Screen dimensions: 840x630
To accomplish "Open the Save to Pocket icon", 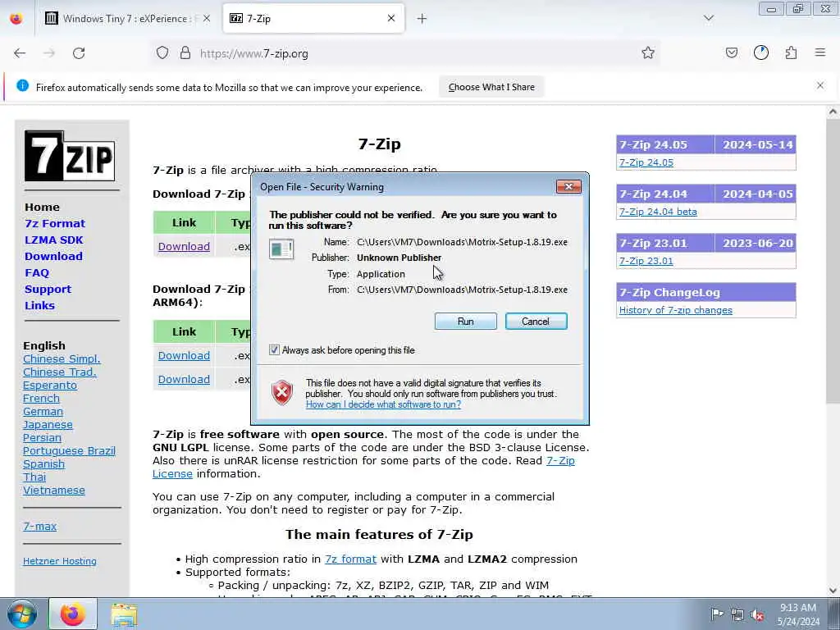I will (732, 52).
